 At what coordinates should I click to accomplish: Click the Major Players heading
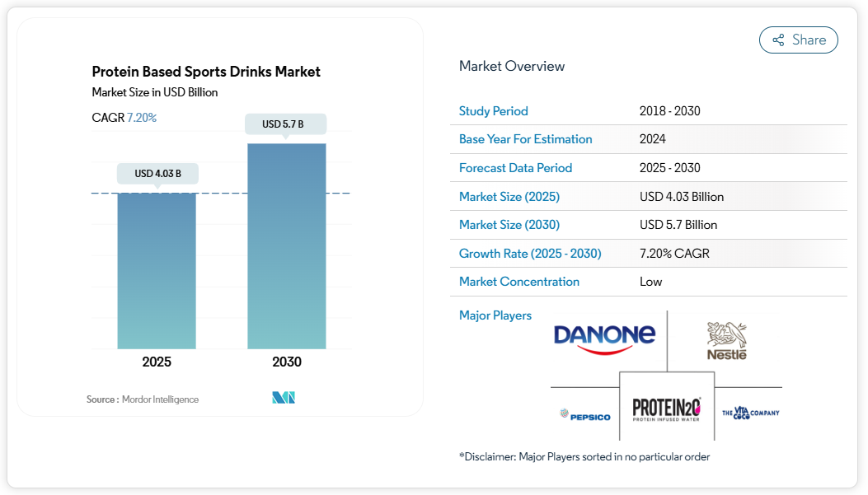click(495, 315)
